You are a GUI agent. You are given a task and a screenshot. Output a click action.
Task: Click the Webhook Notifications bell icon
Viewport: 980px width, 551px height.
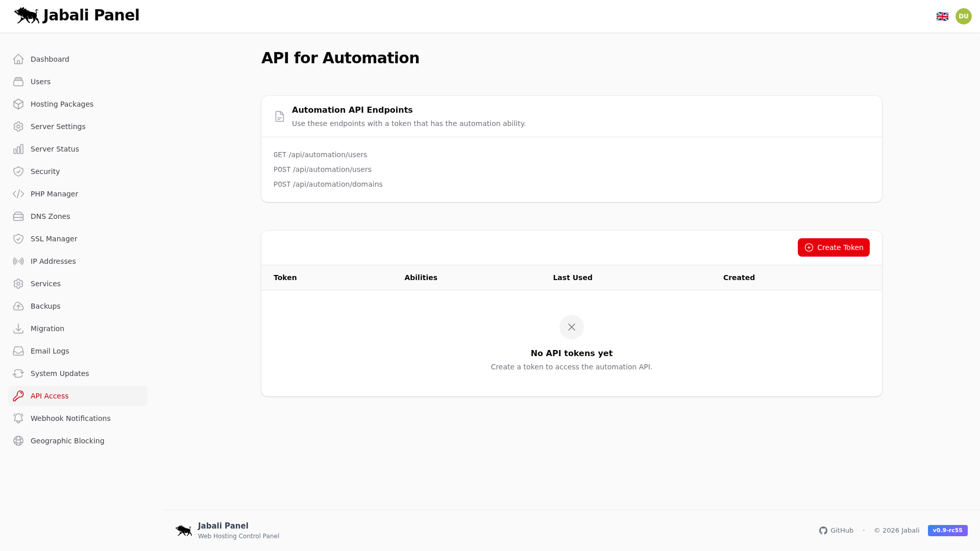click(18, 418)
